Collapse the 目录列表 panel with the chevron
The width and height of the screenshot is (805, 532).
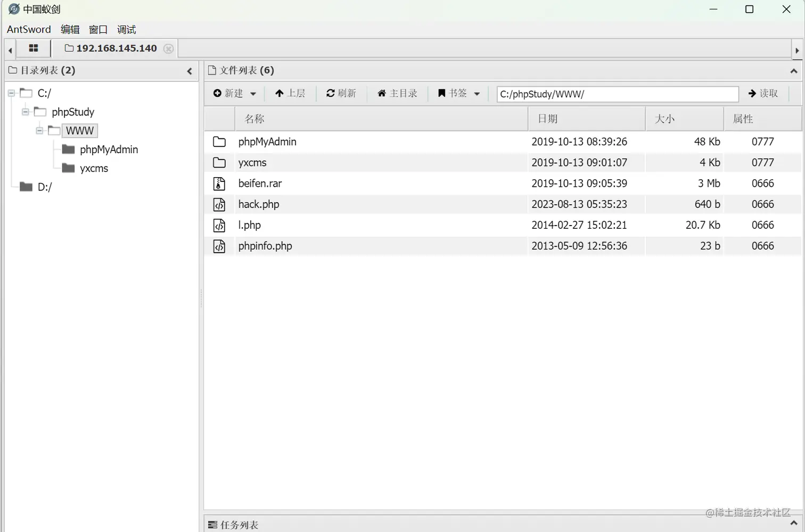pyautogui.click(x=190, y=71)
